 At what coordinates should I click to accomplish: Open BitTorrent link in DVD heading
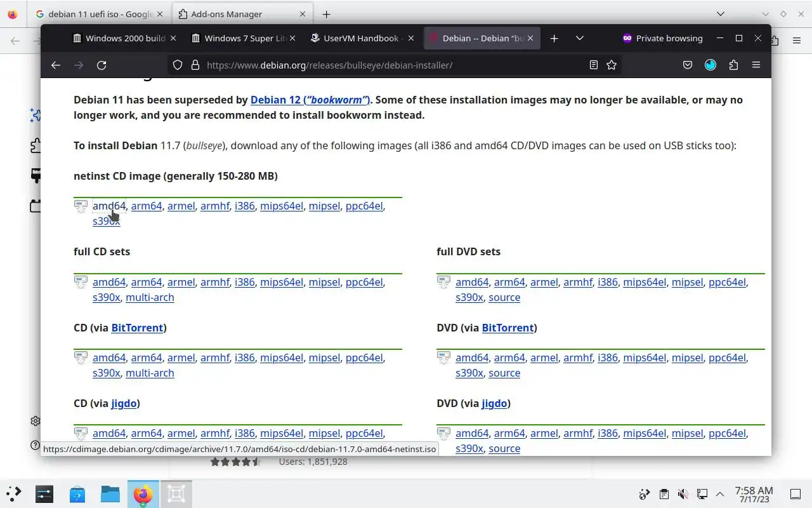tap(507, 328)
